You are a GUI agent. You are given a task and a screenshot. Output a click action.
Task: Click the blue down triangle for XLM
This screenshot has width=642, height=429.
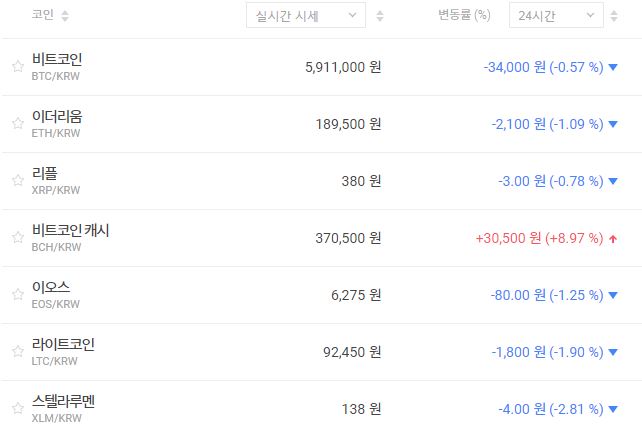612,409
